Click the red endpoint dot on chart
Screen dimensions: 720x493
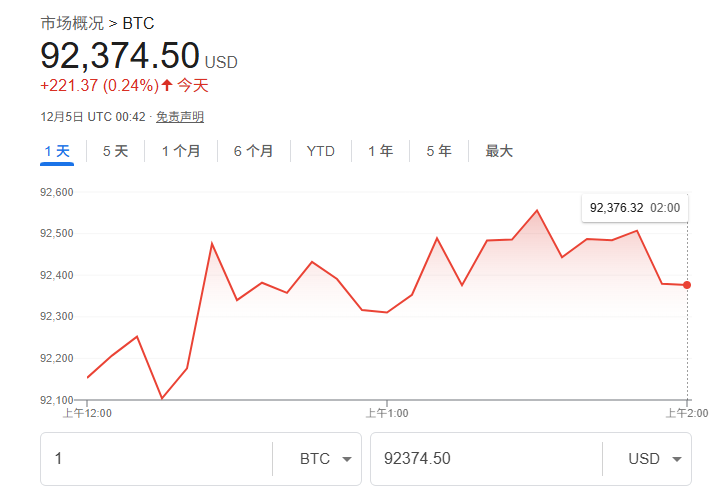[x=687, y=285]
